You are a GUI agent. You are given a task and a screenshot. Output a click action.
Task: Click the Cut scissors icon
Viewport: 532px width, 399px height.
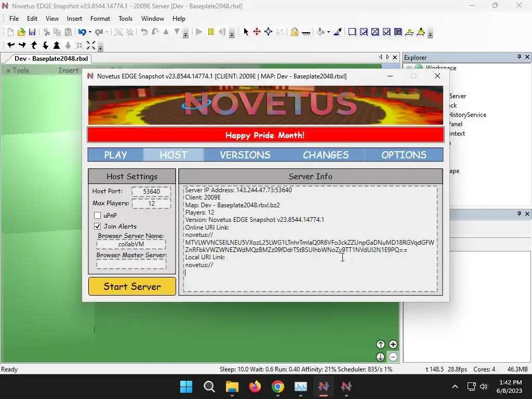tap(47, 32)
